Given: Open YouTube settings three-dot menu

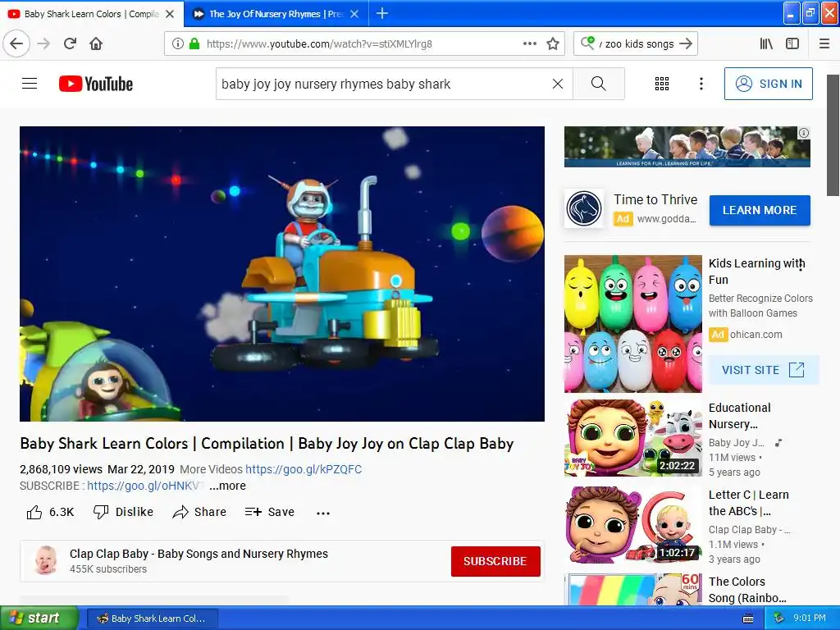Looking at the screenshot, I should (x=701, y=84).
